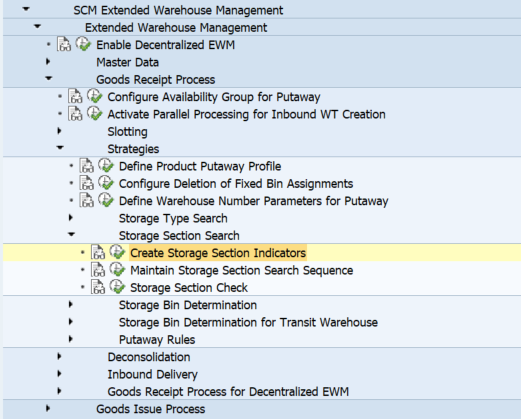Screen dimensions: 521x419
Task: Expand the Slotting node
Action: (59, 131)
